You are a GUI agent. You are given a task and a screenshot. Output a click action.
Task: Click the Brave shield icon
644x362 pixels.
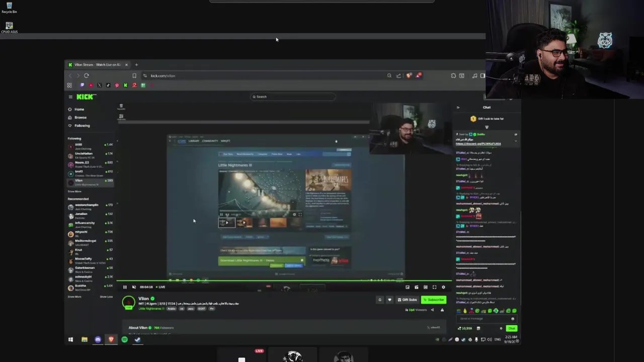point(409,75)
